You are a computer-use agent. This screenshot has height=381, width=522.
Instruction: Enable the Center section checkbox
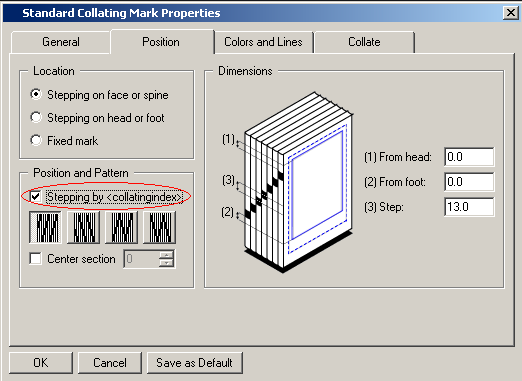[x=35, y=259]
